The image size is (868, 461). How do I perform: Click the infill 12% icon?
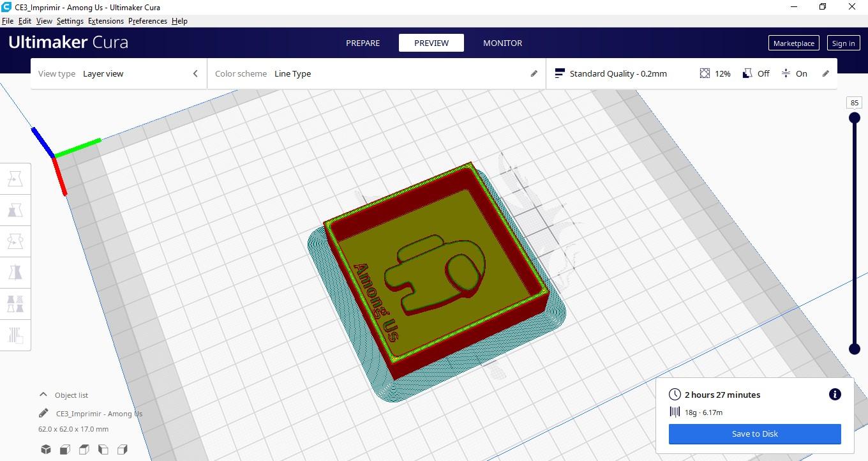tap(705, 73)
